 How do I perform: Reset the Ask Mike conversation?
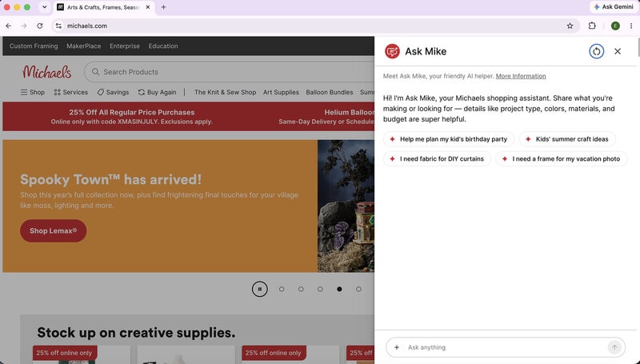pos(596,51)
